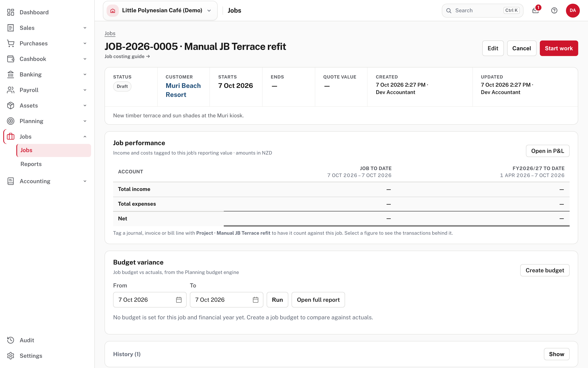Click the Start work button

pyautogui.click(x=559, y=48)
